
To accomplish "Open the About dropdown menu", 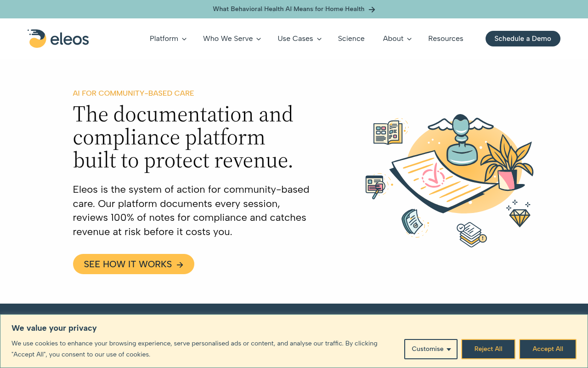I will [397, 39].
